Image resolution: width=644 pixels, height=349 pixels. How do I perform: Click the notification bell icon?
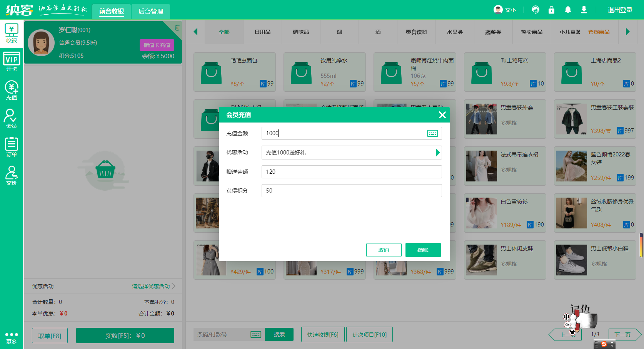tap(568, 10)
